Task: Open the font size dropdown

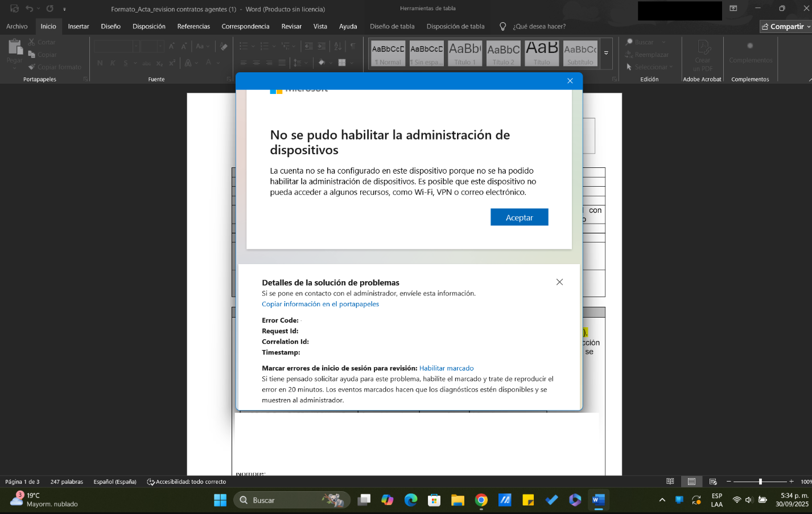Action: click(x=161, y=46)
